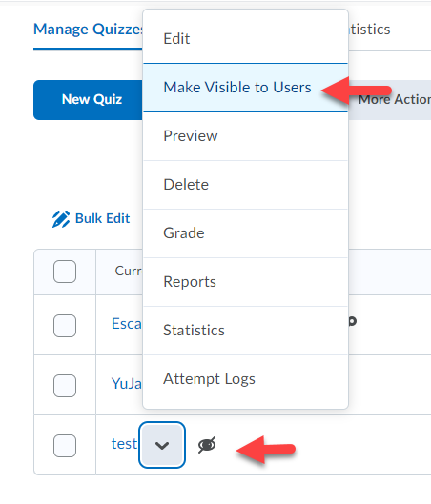Viewport: 431px width, 504px height.
Task: Select Delete from the quiz menu
Action: (245, 185)
